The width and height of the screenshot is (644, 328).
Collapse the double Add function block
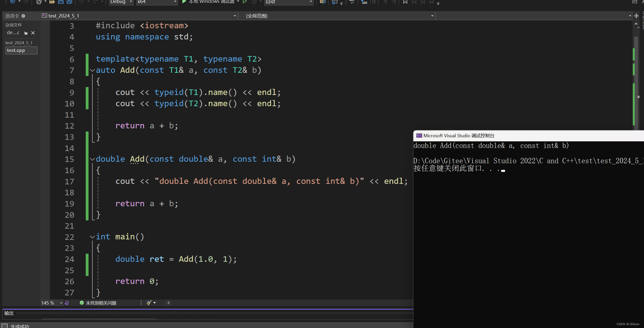(92, 159)
